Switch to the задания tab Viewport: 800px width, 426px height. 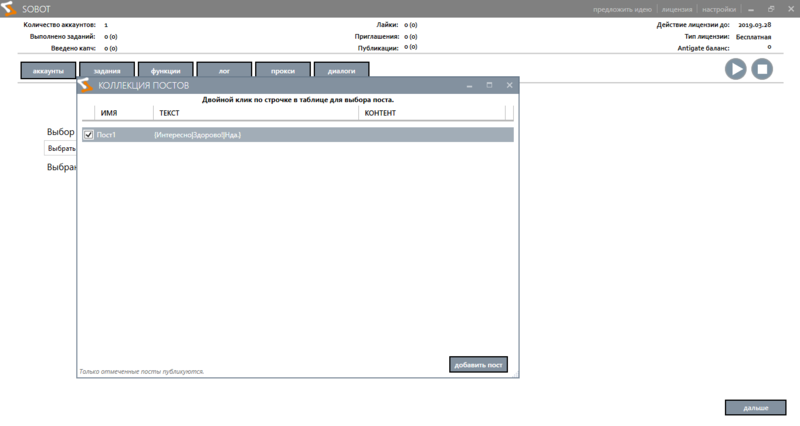(107, 70)
